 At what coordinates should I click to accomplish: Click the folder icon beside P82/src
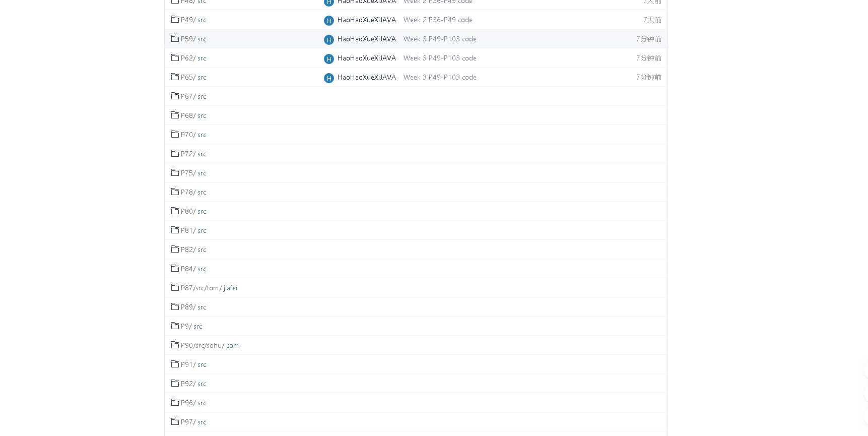[175, 249]
